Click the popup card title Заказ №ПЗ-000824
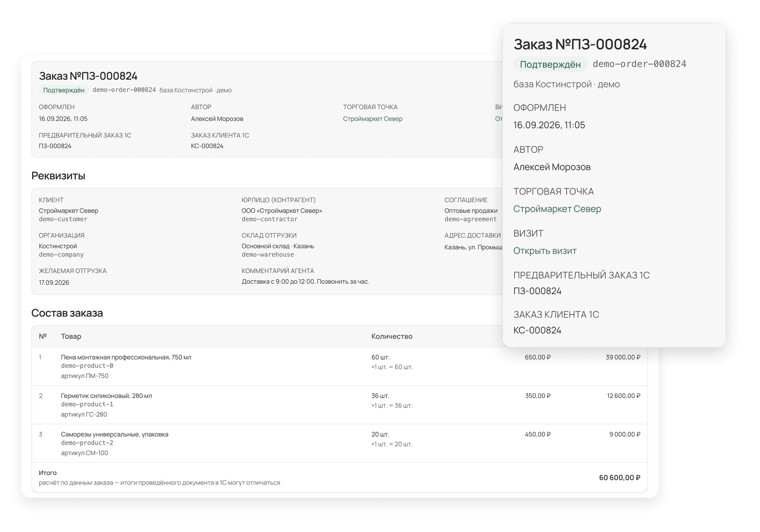The width and height of the screenshot is (760, 532). [580, 44]
